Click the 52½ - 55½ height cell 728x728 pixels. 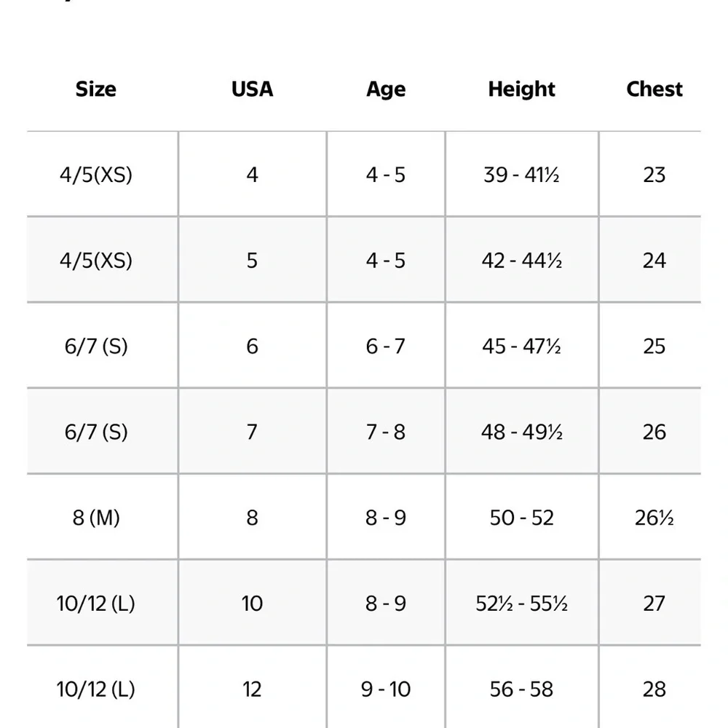coord(521,603)
